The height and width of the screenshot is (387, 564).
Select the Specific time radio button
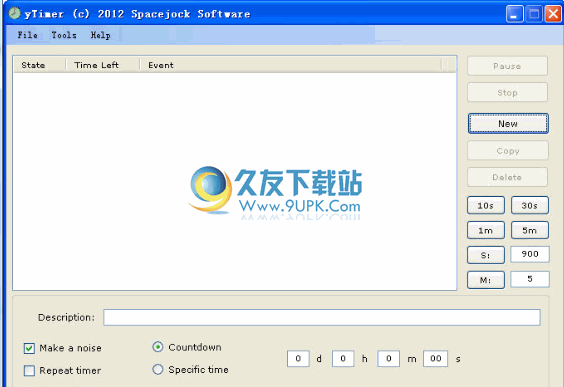click(158, 369)
